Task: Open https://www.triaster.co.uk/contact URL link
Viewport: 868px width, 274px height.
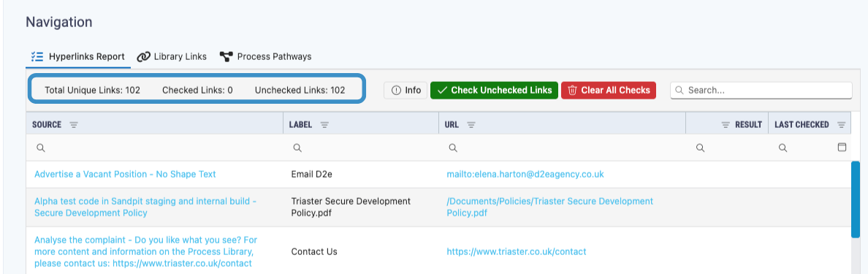Action: pyautogui.click(x=517, y=252)
